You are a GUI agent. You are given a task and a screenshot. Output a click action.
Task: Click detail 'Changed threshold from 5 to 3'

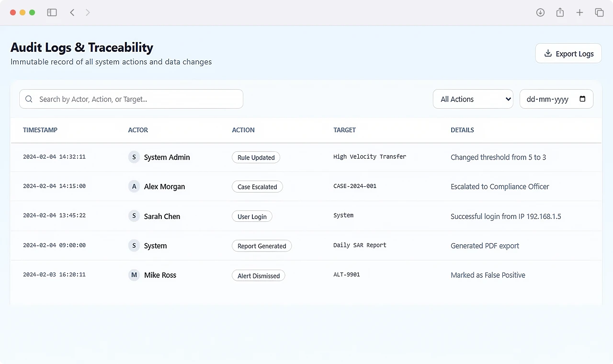pos(498,157)
